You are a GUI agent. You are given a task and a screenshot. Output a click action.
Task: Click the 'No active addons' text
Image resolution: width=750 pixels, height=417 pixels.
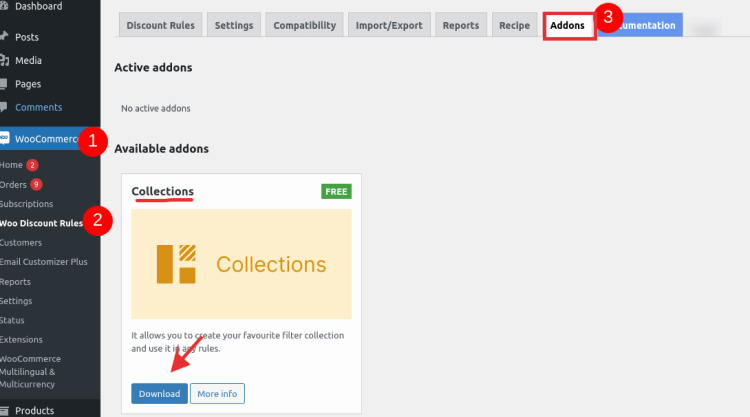(155, 109)
